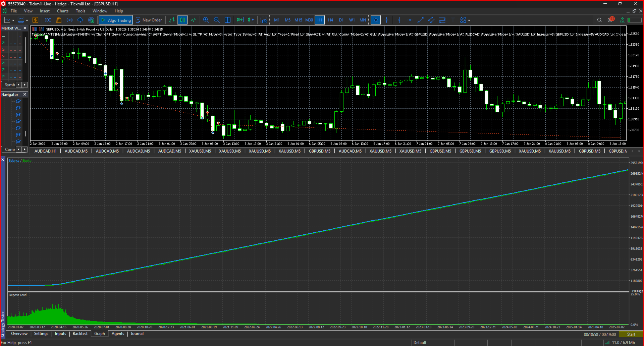644x346 pixels.
Task: Switch timeframe to M1
Action: 277,20
